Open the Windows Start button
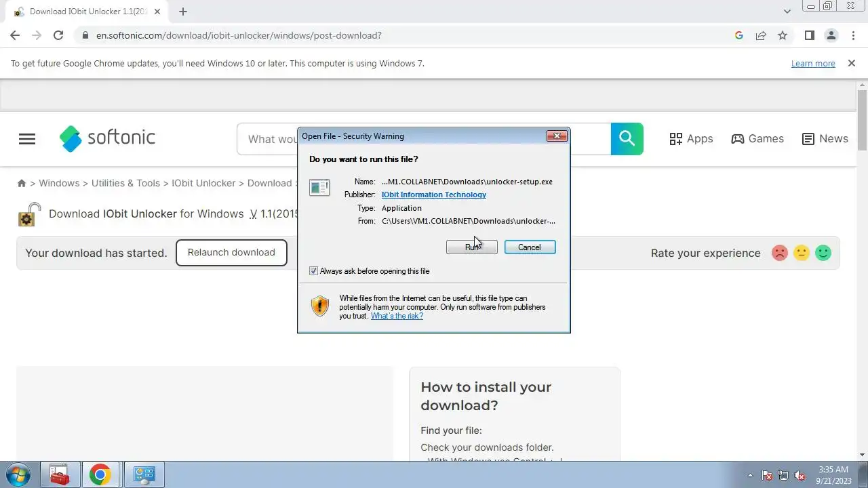This screenshot has height=488, width=868. (x=18, y=474)
